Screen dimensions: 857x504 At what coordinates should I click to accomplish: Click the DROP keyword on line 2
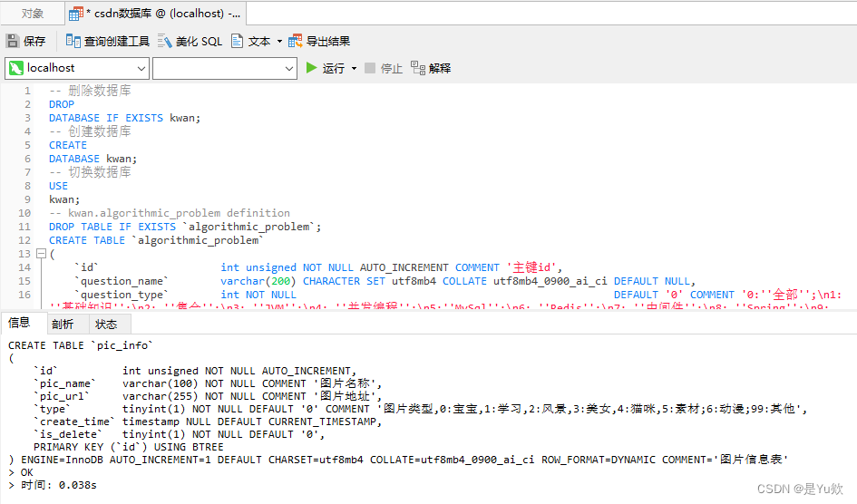(x=62, y=104)
